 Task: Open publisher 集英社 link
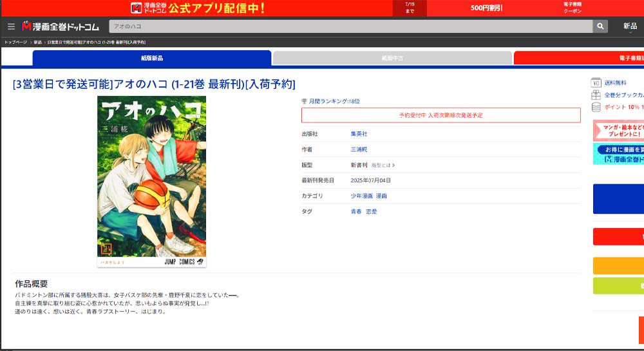coord(359,134)
